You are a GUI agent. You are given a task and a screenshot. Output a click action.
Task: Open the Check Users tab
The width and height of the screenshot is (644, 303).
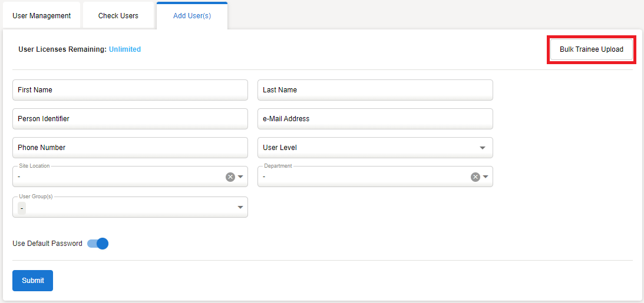pyautogui.click(x=118, y=16)
